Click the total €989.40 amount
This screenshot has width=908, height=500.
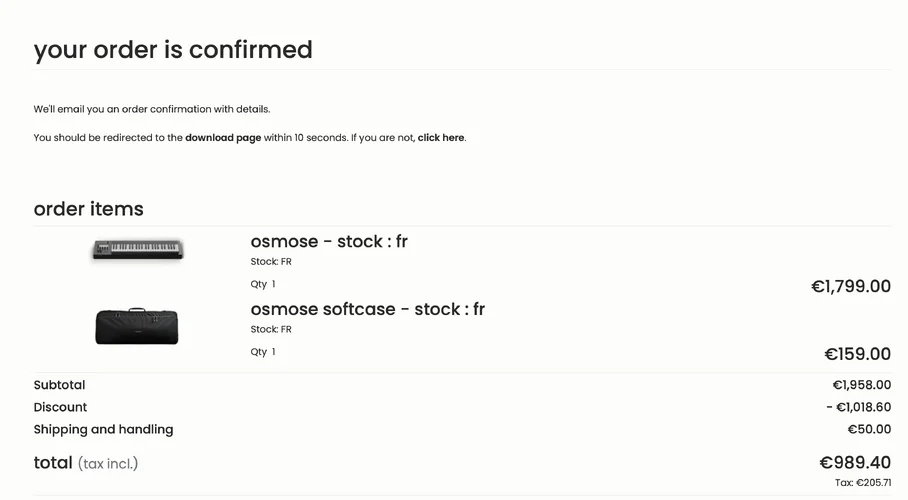click(x=854, y=463)
